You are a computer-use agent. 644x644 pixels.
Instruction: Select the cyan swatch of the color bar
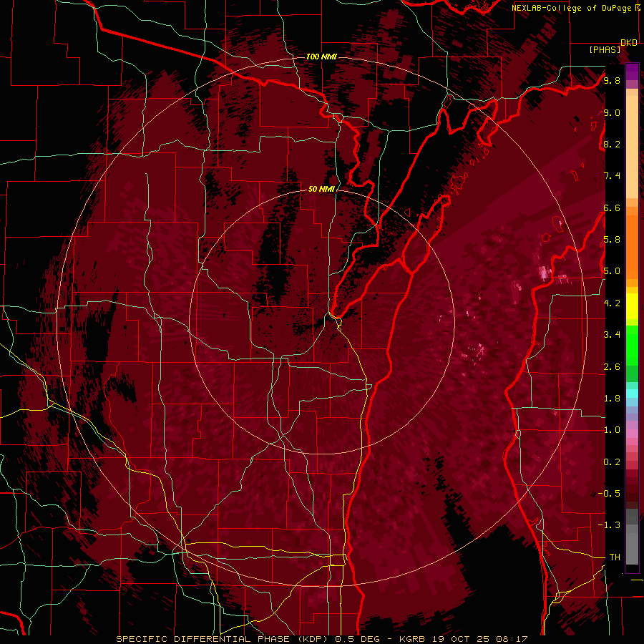tap(632, 394)
